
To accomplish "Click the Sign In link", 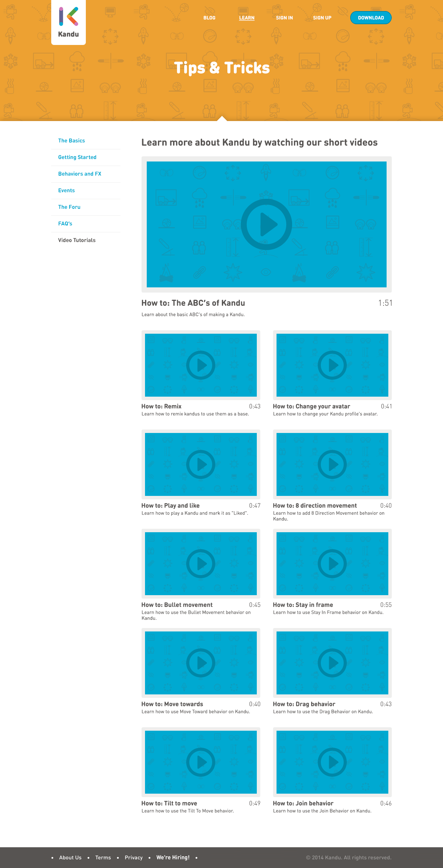I will pos(284,18).
